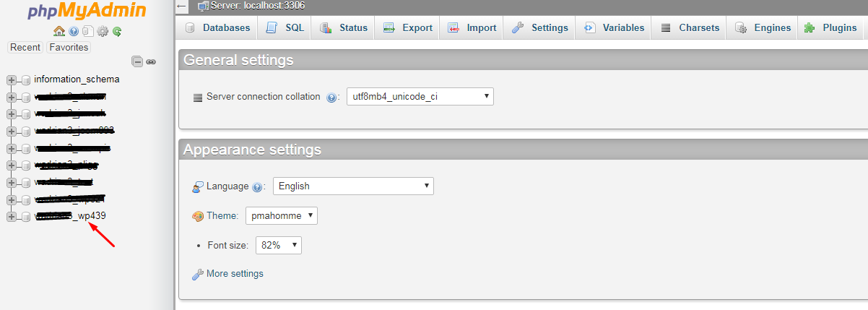This screenshot has width=868, height=310.
Task: Click the documents icon beside the gear
Action: [87, 32]
